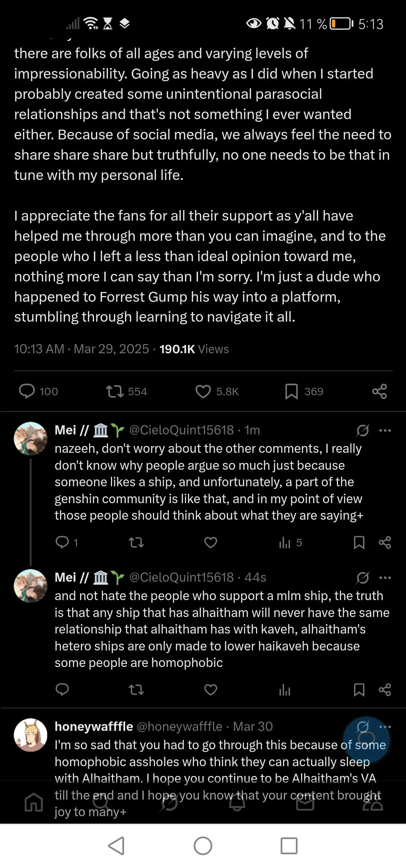
Task: Open honeywafffle's profile picture
Action: click(30, 735)
